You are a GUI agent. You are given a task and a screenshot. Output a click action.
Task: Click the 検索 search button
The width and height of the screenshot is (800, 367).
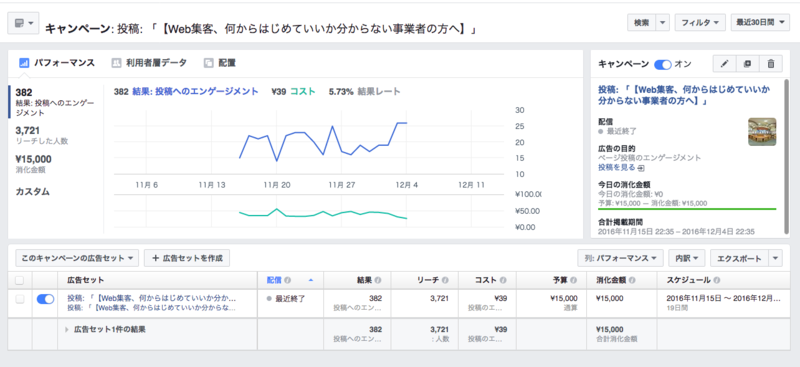641,22
